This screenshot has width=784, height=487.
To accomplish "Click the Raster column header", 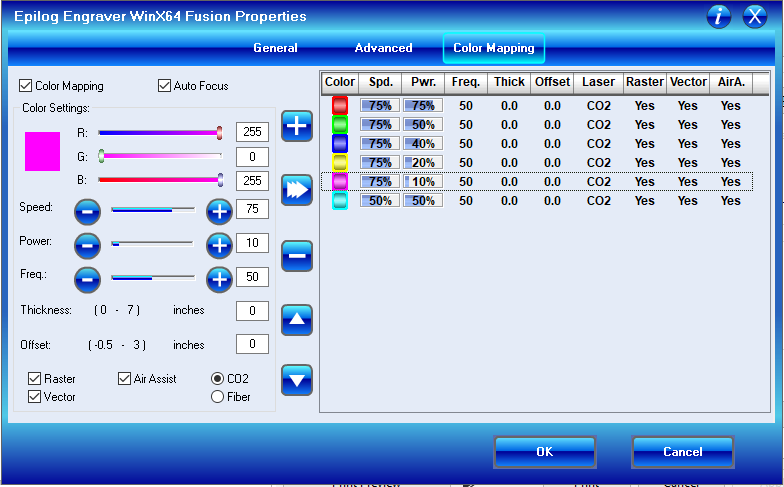I will coord(645,82).
